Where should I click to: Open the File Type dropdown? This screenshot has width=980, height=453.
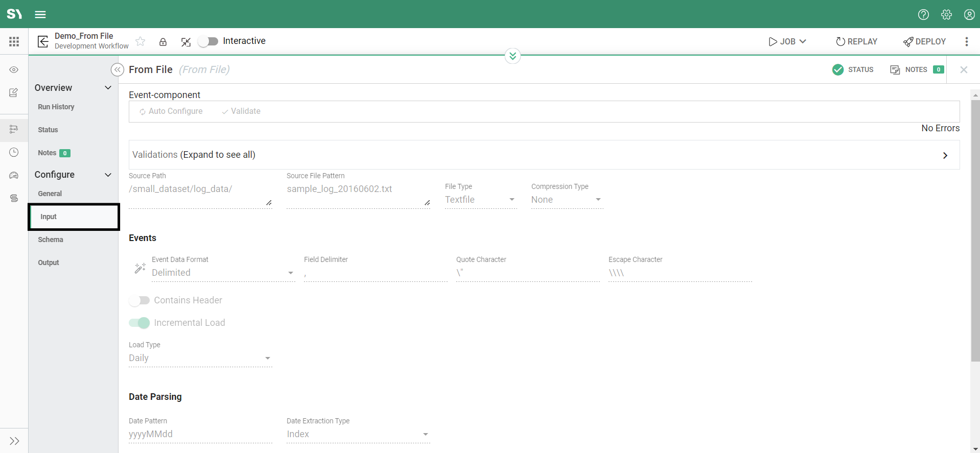tap(480, 200)
